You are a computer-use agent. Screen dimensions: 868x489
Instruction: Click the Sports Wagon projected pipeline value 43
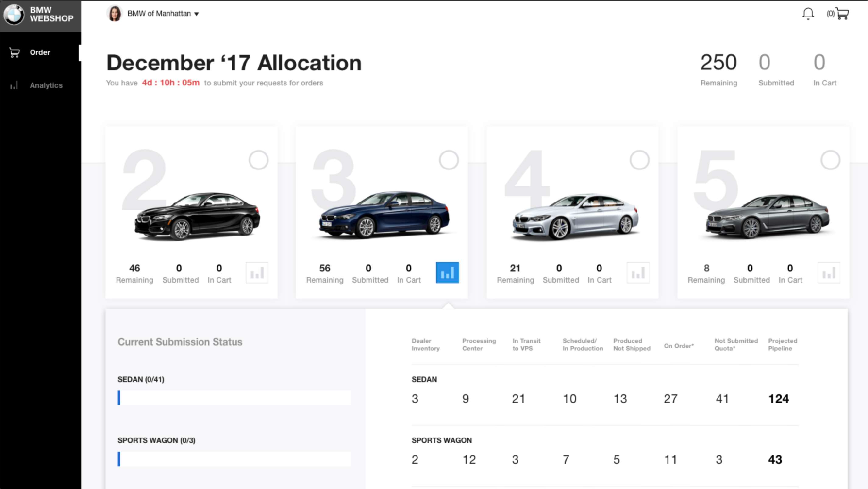coord(775,460)
